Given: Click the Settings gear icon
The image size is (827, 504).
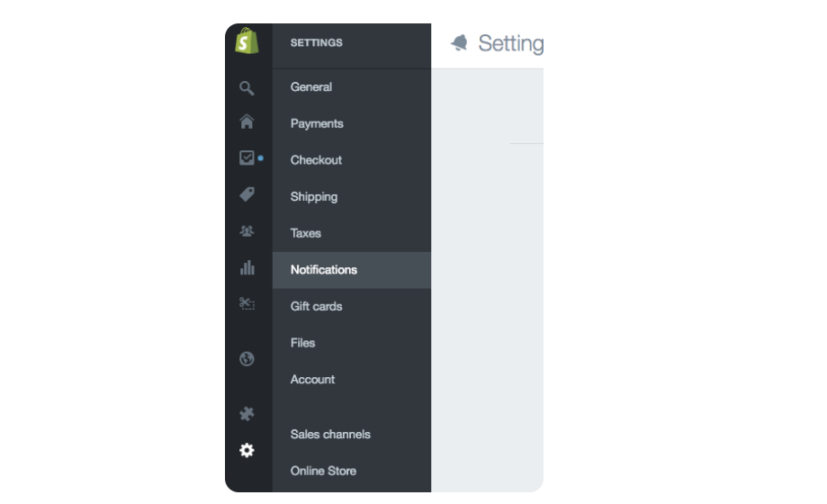Looking at the screenshot, I should pyautogui.click(x=247, y=450).
